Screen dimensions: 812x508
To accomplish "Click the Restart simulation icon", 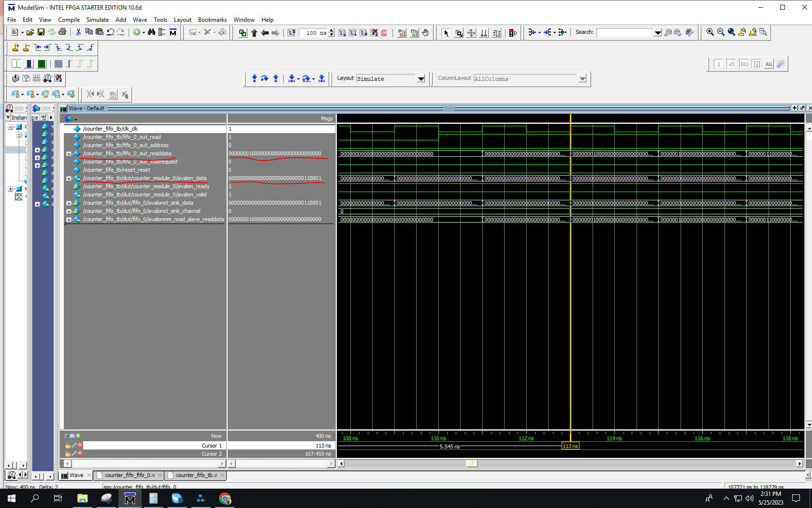I will [291, 33].
